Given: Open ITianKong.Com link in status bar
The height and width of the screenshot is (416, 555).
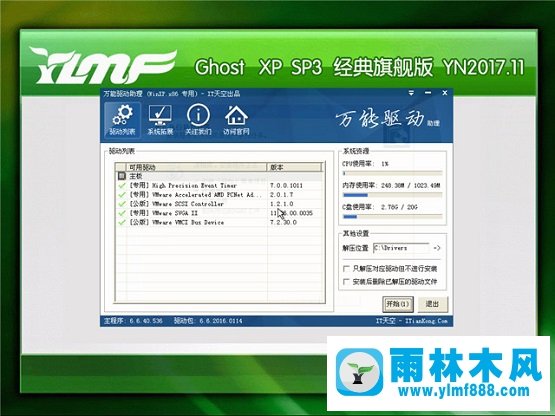Looking at the screenshot, I should (x=427, y=321).
